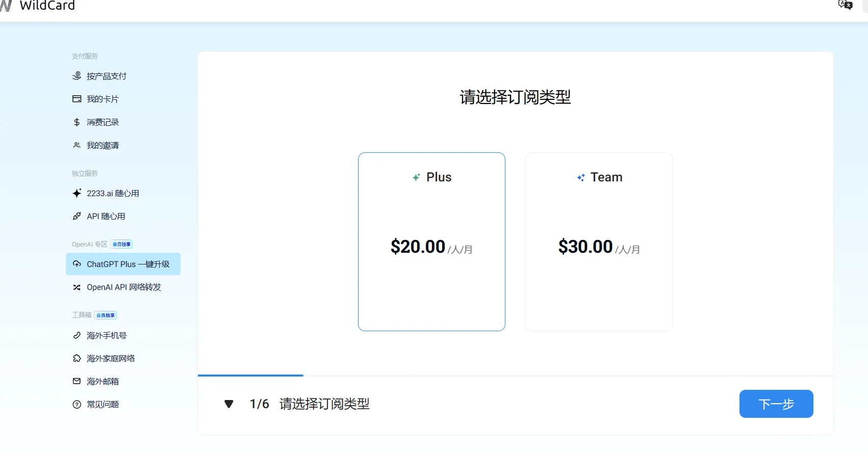Click the upgrade icon beside ChatGPT Plus 一键升级
868x453 pixels.
tap(76, 264)
